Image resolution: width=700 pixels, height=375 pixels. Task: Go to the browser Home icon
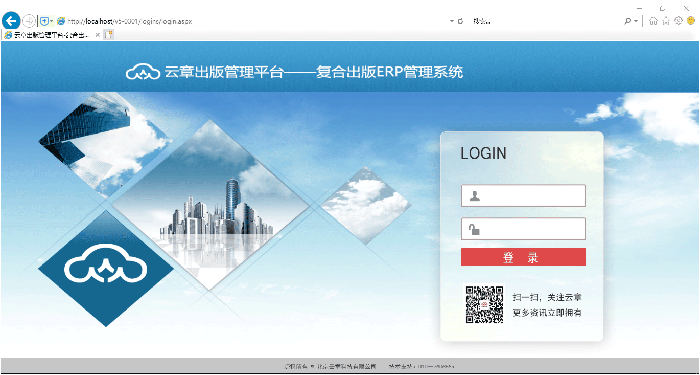coord(653,21)
